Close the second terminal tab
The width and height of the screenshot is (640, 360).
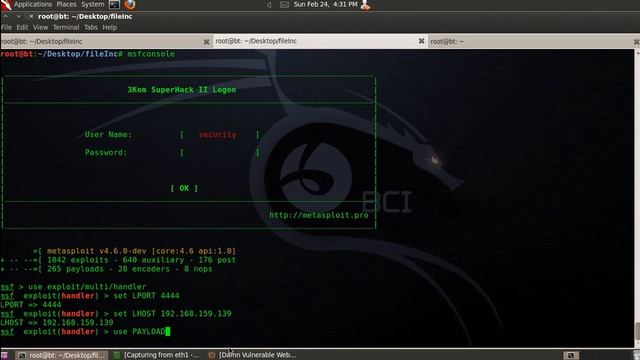421,41
